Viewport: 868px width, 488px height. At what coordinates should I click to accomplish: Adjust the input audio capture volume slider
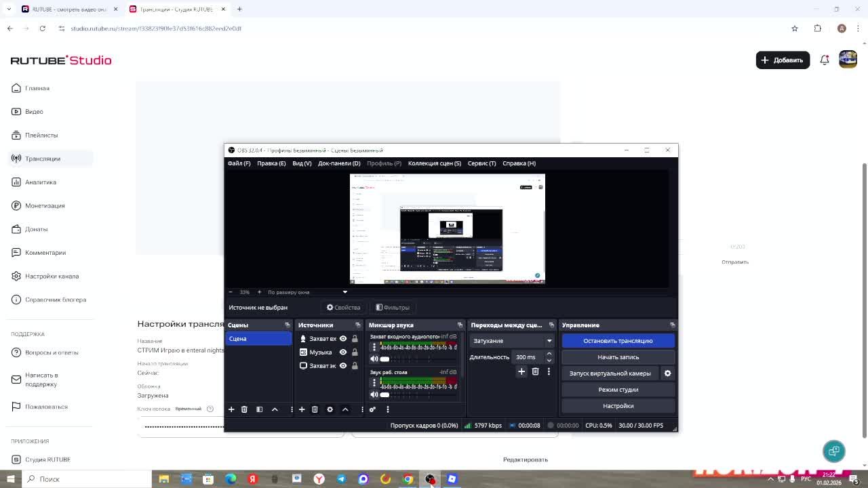[384, 359]
